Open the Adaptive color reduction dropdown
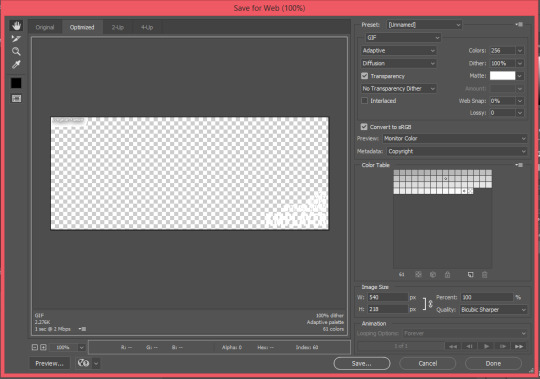The height and width of the screenshot is (379, 540). click(399, 51)
